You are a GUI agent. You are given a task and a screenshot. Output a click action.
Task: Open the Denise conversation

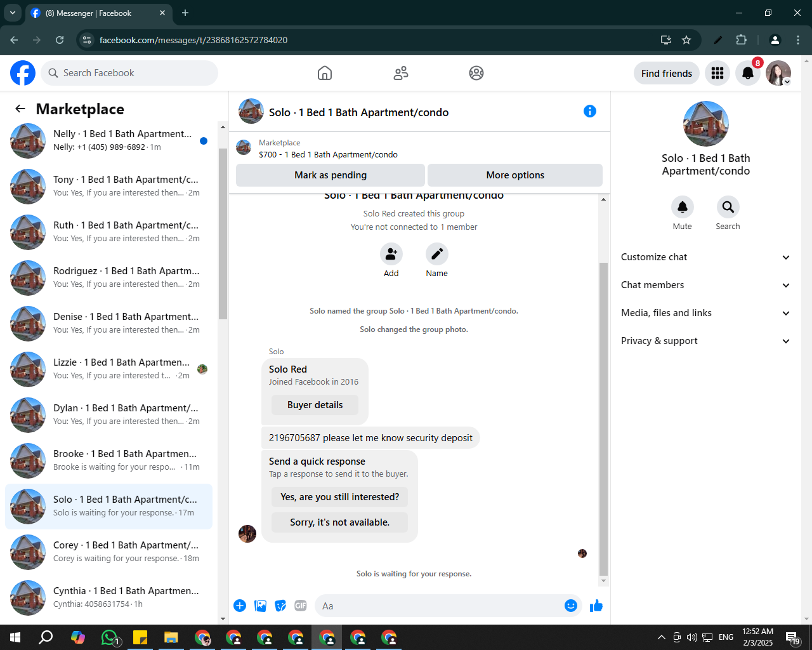[109, 324]
